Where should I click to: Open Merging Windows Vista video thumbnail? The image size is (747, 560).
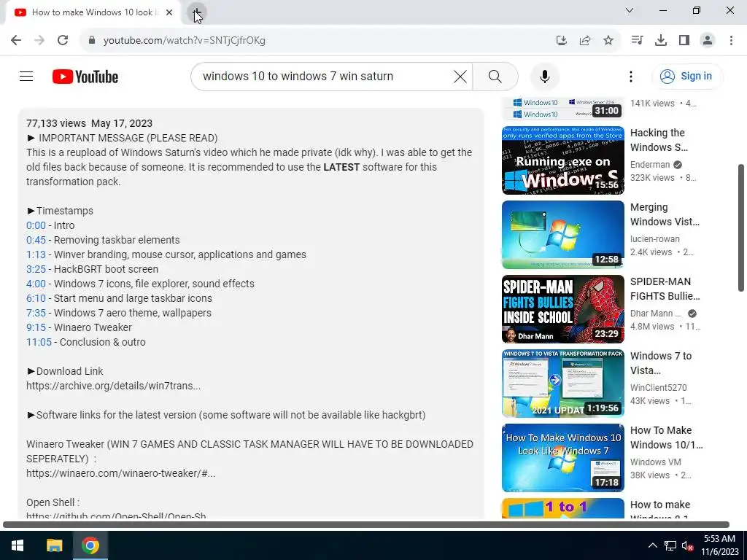pyautogui.click(x=562, y=235)
